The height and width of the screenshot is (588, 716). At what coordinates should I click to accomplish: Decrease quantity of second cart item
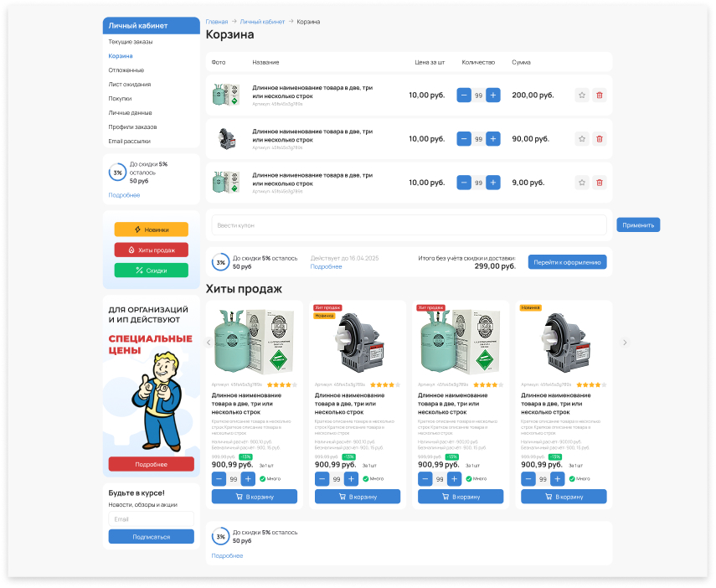pos(464,139)
